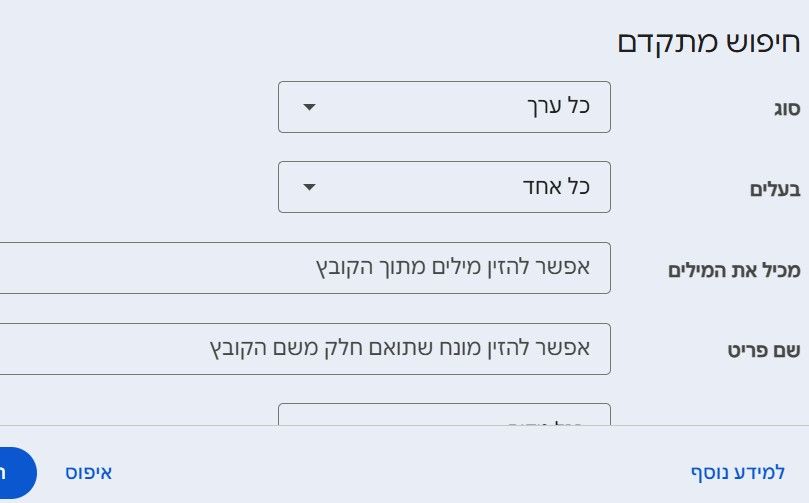Focus the שם פריט text field
The image size is (809, 503).
point(305,349)
